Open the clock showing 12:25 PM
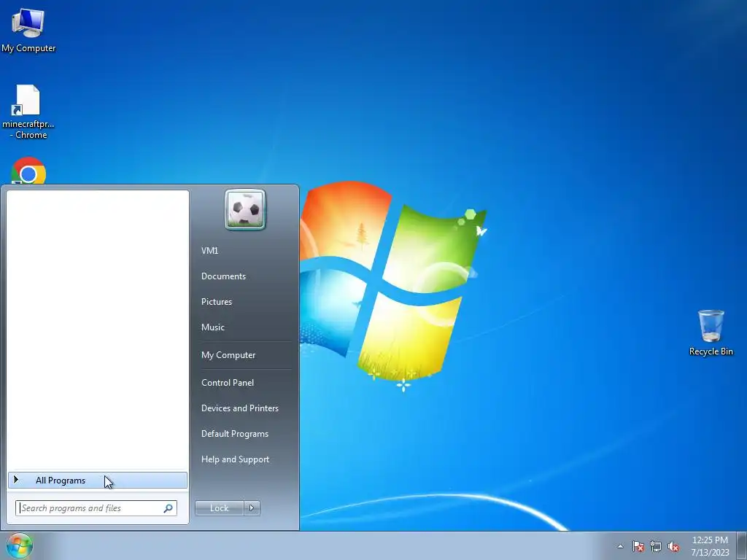 coord(710,546)
